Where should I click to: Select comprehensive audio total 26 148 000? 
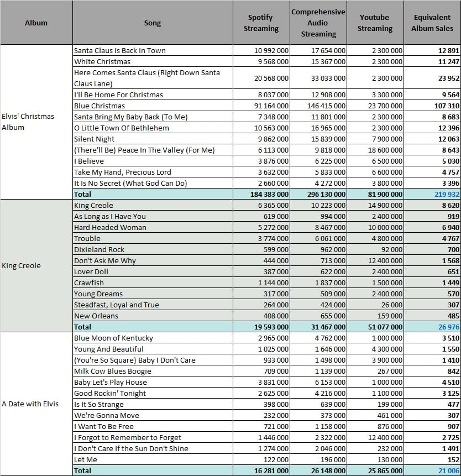(318, 470)
